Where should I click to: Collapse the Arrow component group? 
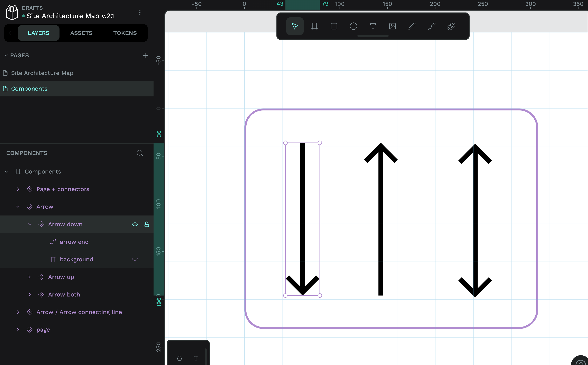click(18, 207)
